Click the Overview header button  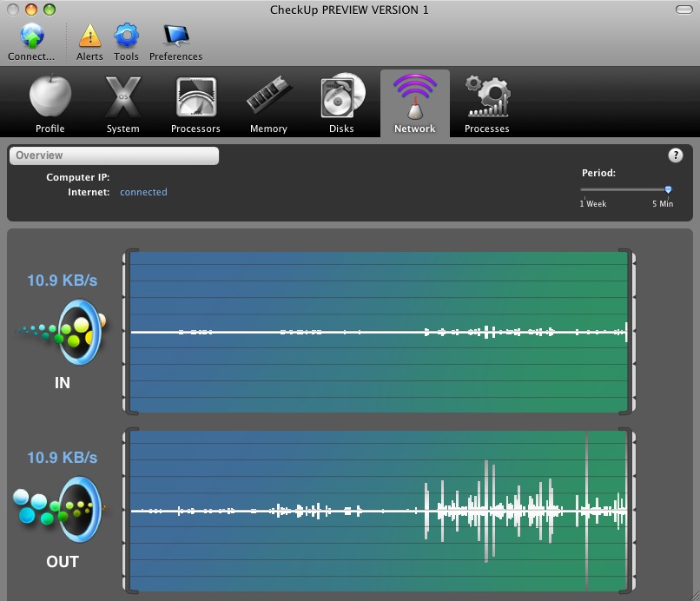point(114,155)
